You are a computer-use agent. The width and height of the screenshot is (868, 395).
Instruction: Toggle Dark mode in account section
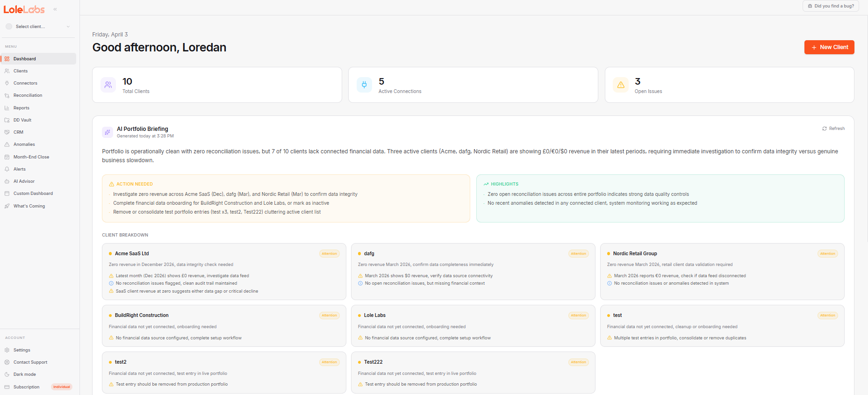(x=24, y=374)
